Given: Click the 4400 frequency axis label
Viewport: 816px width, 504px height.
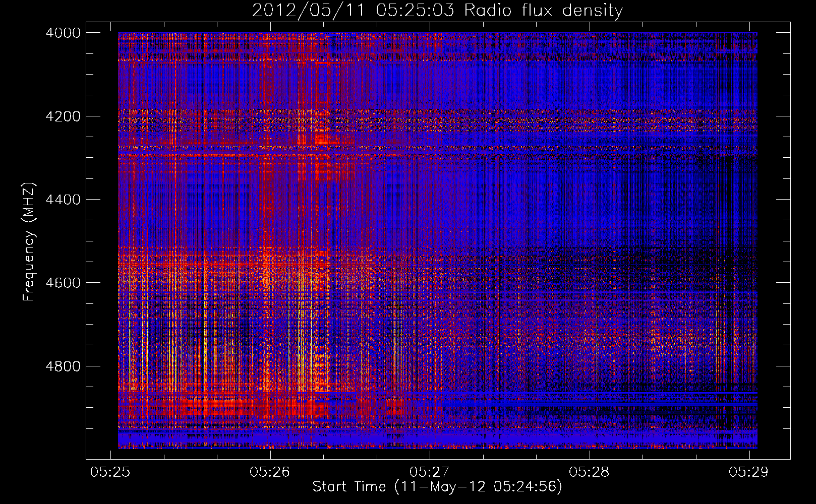Looking at the screenshot, I should point(63,200).
